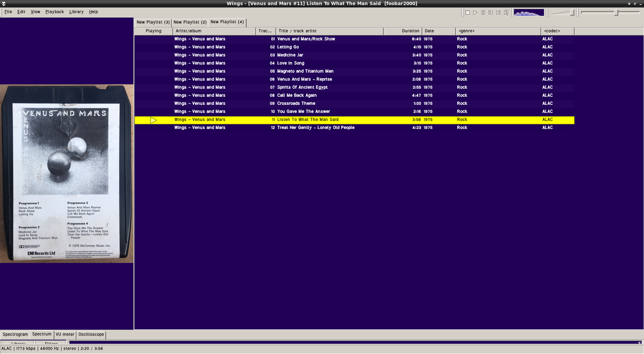
Task: Select Magneto and Titanium Man track
Action: [x=354, y=71]
